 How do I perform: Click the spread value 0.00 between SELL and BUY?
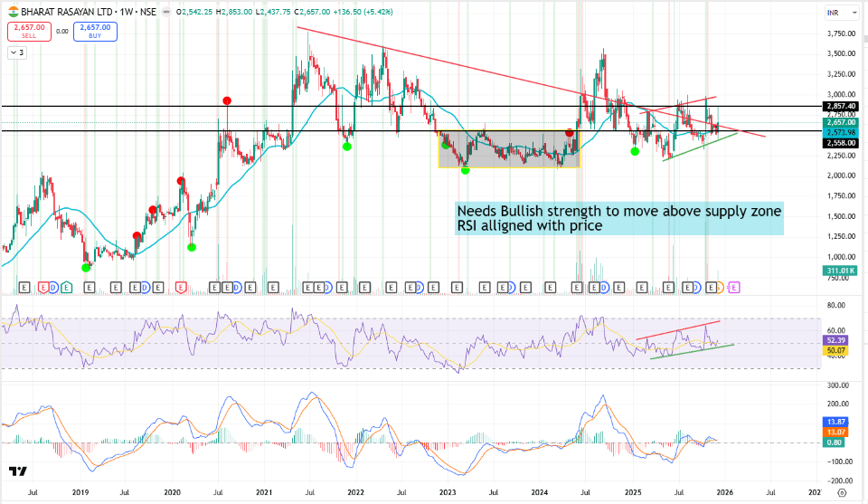(62, 32)
